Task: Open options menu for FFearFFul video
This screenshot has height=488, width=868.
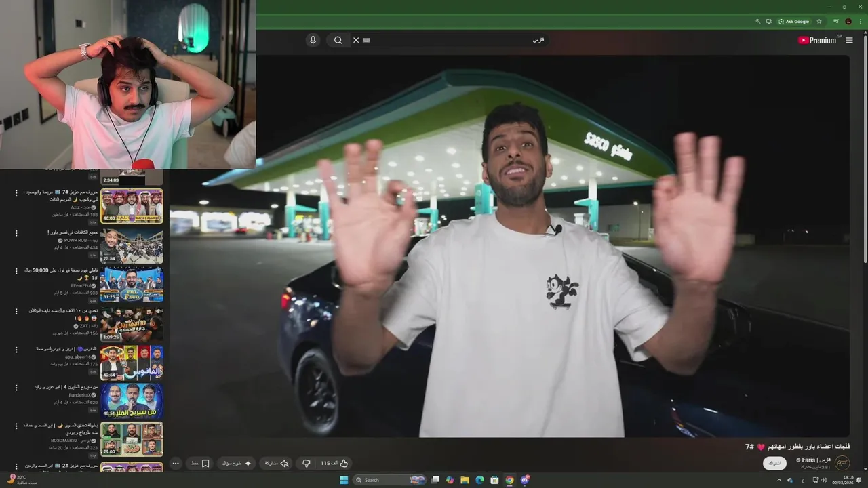Action: pos(16,271)
